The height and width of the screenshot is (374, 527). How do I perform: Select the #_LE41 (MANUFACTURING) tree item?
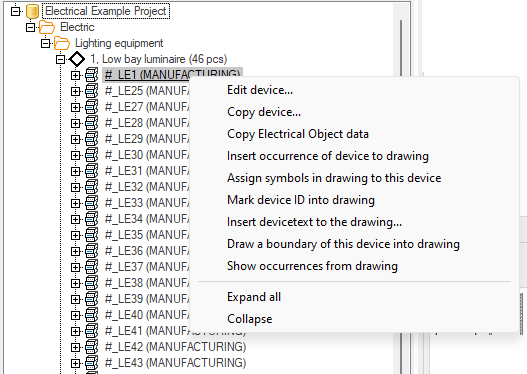pos(175,331)
